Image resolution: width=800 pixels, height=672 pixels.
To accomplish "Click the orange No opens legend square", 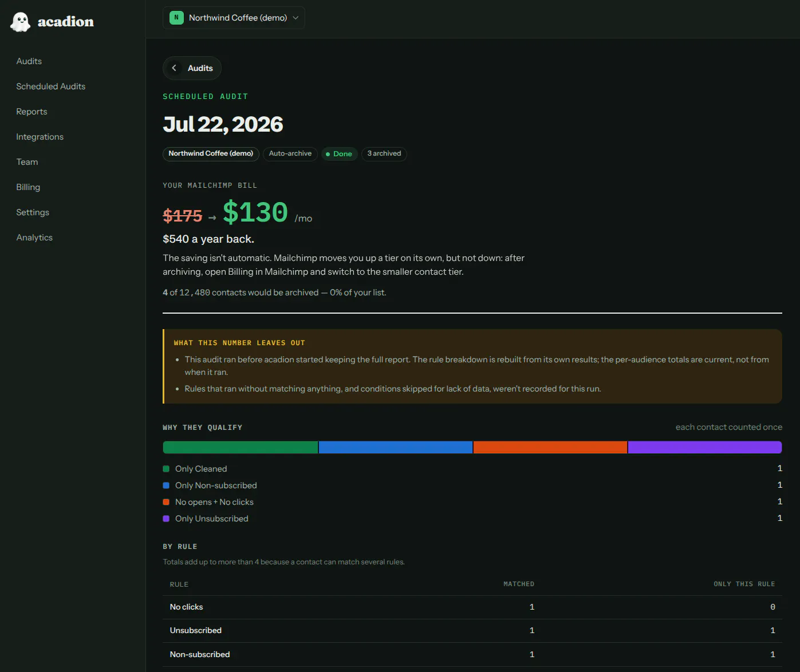I will pos(166,502).
